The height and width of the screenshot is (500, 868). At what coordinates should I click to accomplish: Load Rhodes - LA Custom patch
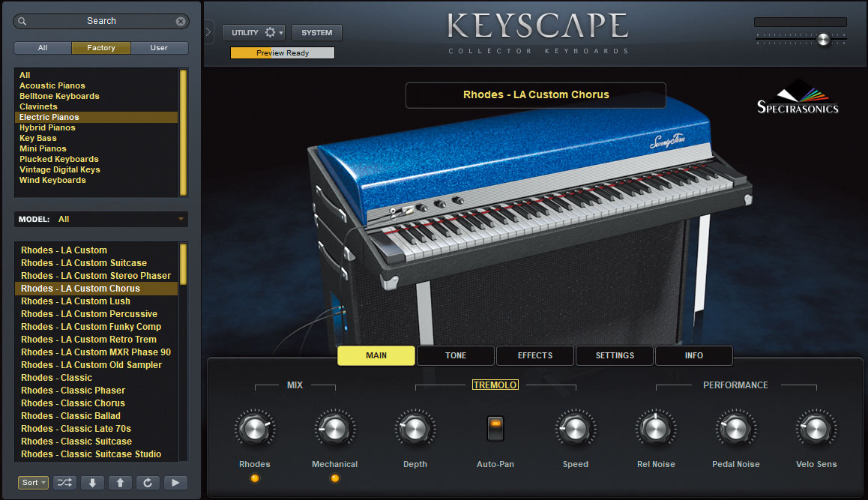97,250
